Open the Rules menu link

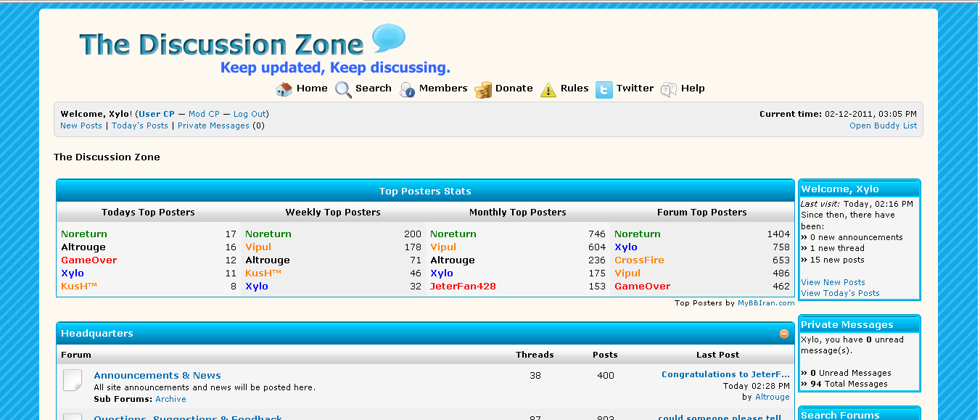click(575, 88)
